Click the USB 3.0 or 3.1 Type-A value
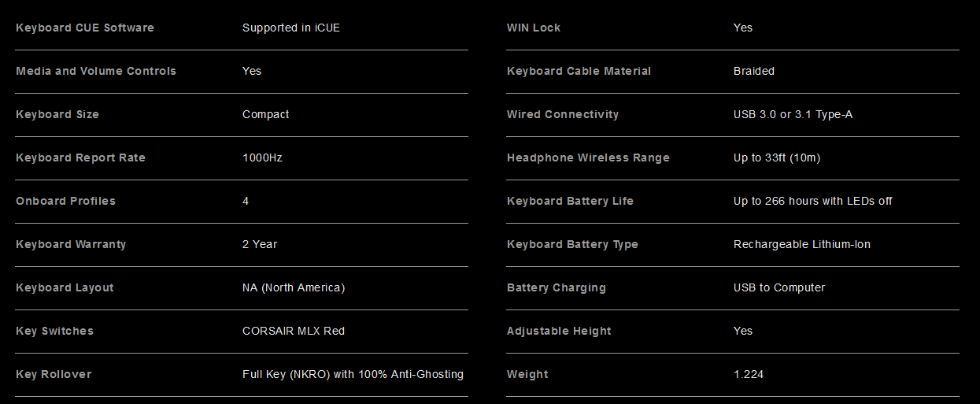Viewport: 980px width, 404px height. tap(793, 114)
